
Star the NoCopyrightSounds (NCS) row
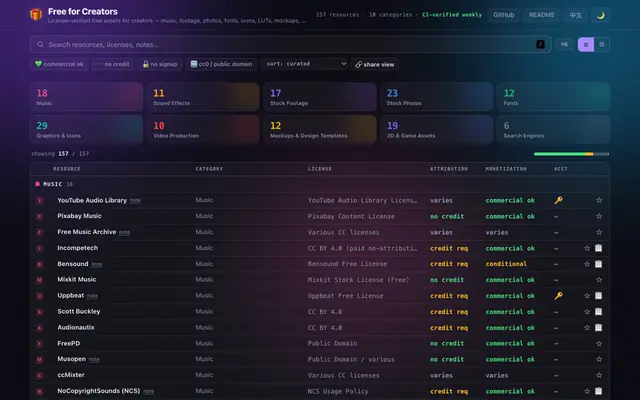587,391
